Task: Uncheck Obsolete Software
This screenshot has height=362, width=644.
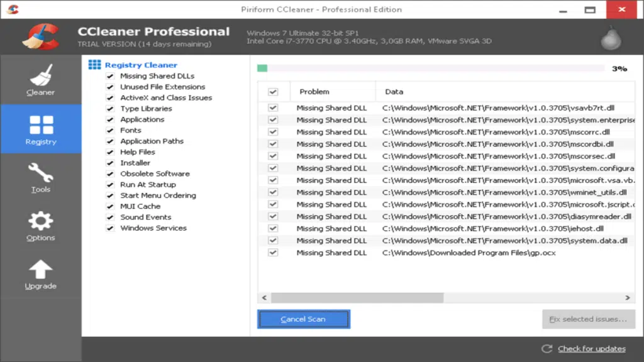Action: tap(109, 173)
